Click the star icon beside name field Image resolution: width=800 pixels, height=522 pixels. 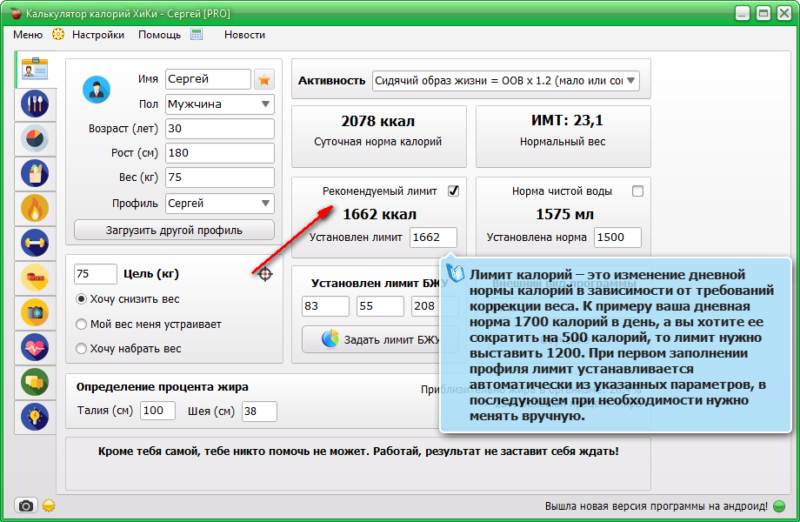[264, 80]
